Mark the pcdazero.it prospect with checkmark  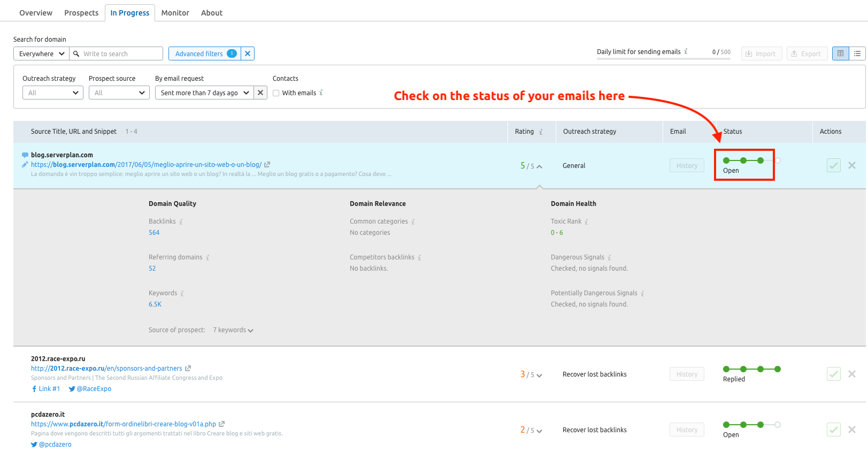833,430
